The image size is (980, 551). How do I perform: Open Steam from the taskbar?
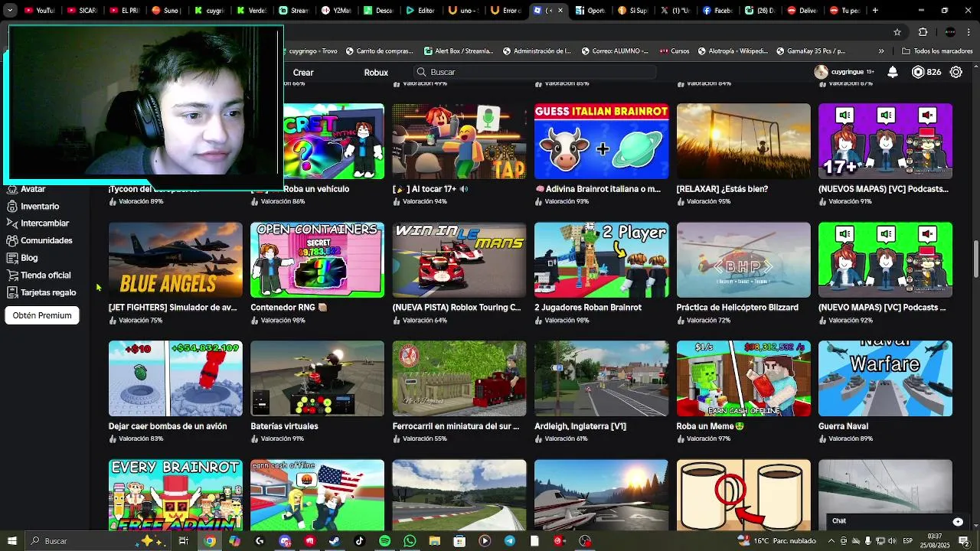pyautogui.click(x=335, y=541)
